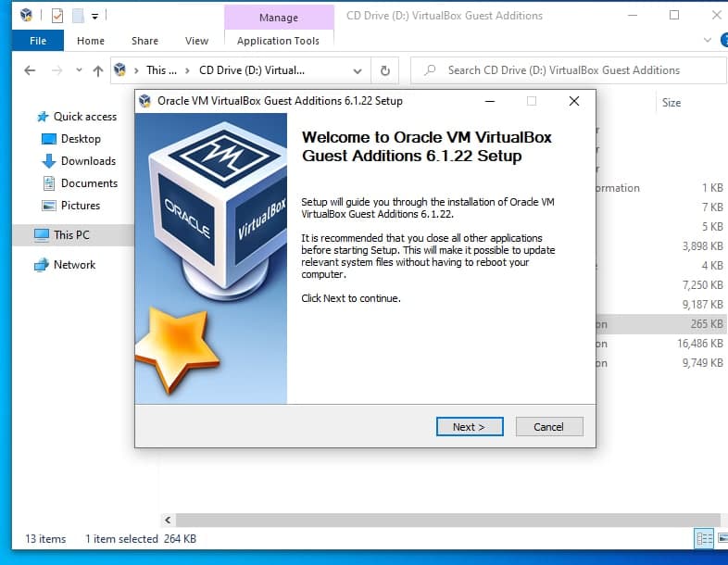Screen dimensions: 728x565
Task: Select file row with 1 KB size
Action: pyautogui.click(x=661, y=187)
